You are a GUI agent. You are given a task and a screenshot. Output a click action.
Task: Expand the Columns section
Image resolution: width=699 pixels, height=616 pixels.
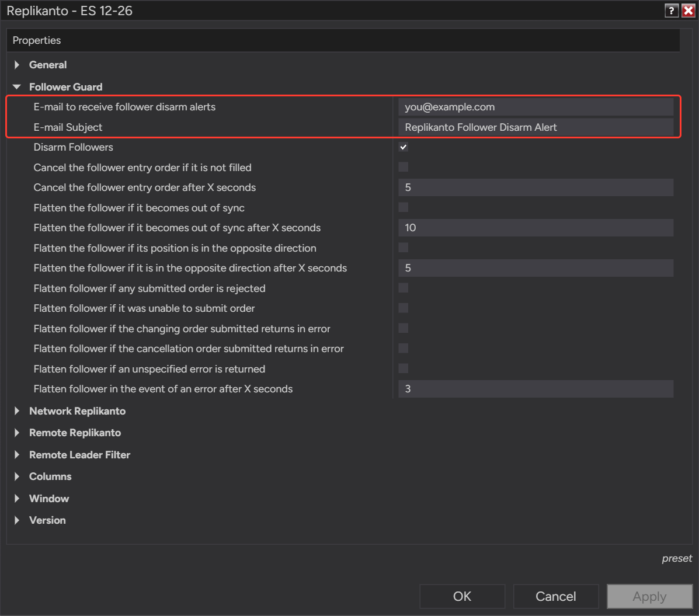click(17, 476)
